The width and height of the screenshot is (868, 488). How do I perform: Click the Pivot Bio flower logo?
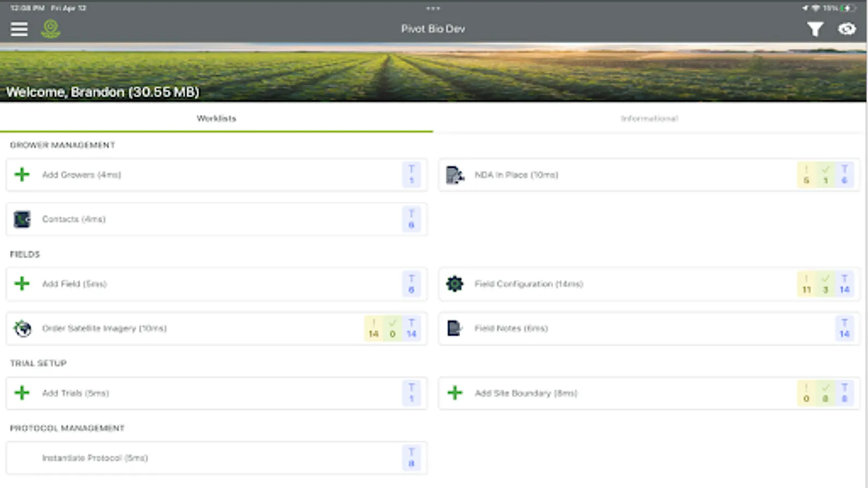[50, 29]
